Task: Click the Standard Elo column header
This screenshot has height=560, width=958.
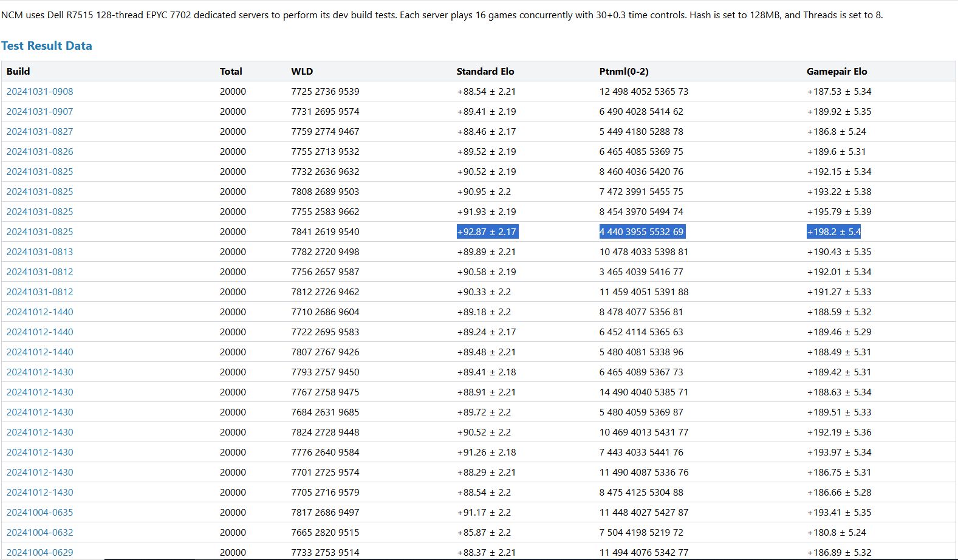Action: [485, 71]
